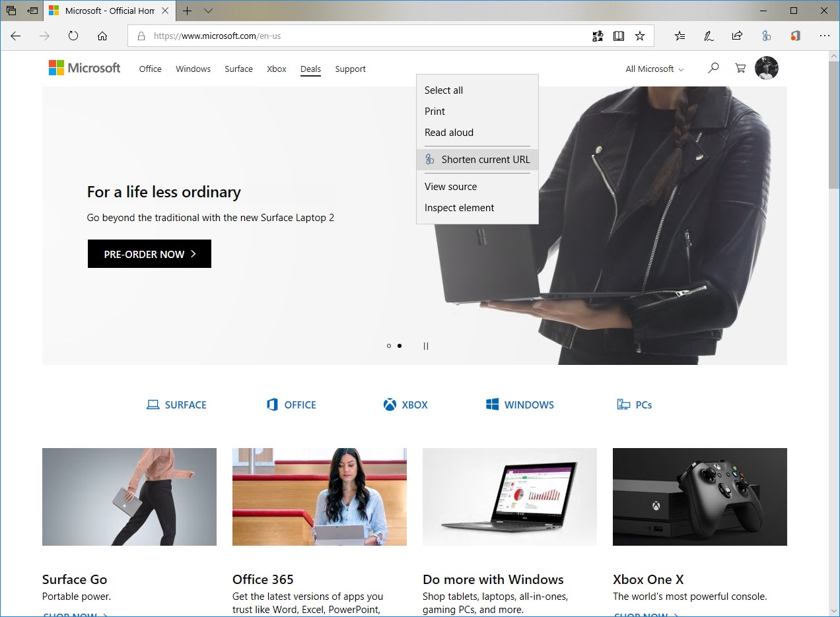Image resolution: width=840 pixels, height=617 pixels.
Task: Open Microsoft site search magnifier
Action: pos(713,68)
